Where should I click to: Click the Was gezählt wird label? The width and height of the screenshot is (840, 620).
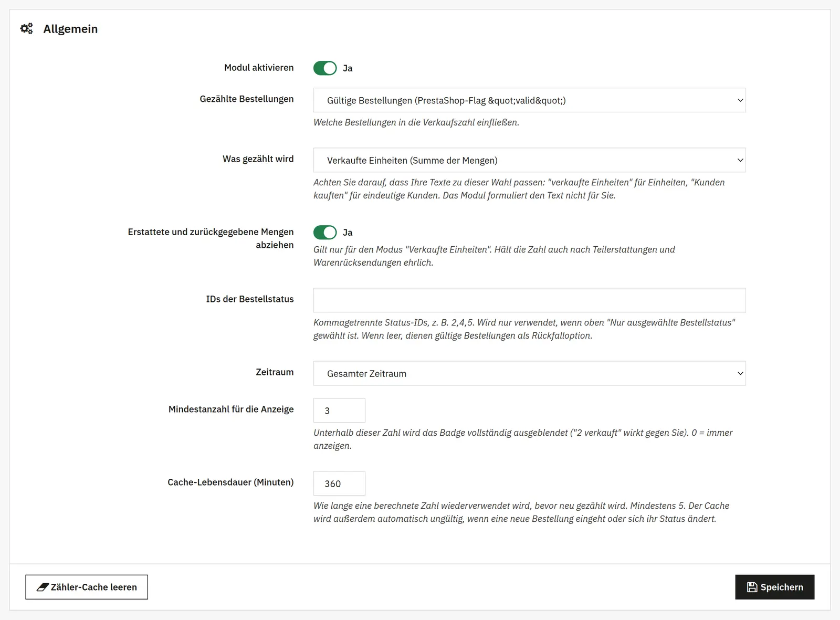click(258, 159)
